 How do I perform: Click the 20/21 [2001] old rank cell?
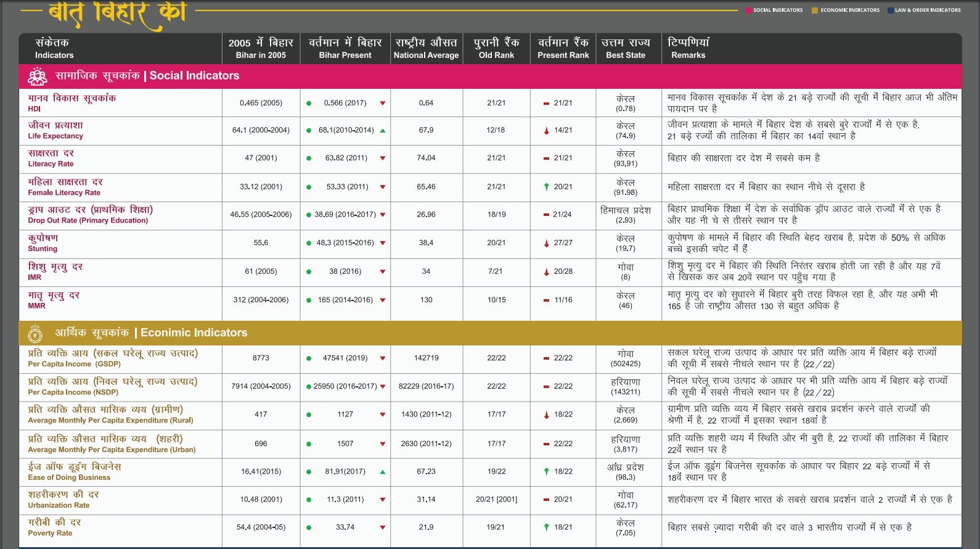point(496,499)
